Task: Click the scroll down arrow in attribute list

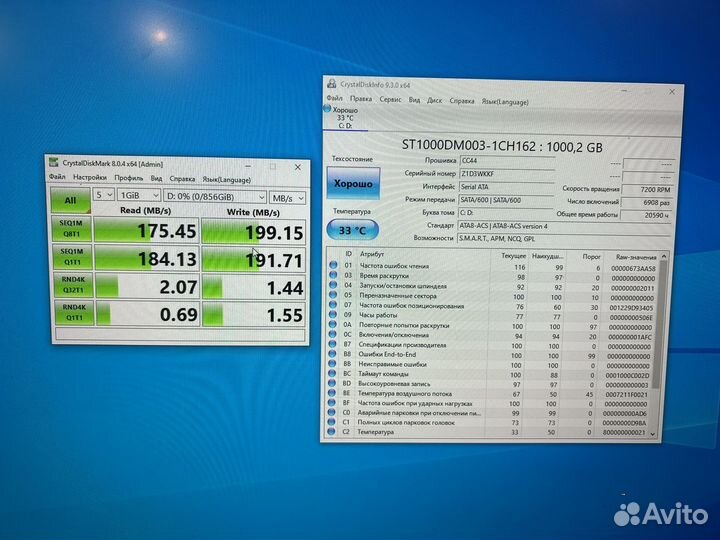Action: [653, 434]
